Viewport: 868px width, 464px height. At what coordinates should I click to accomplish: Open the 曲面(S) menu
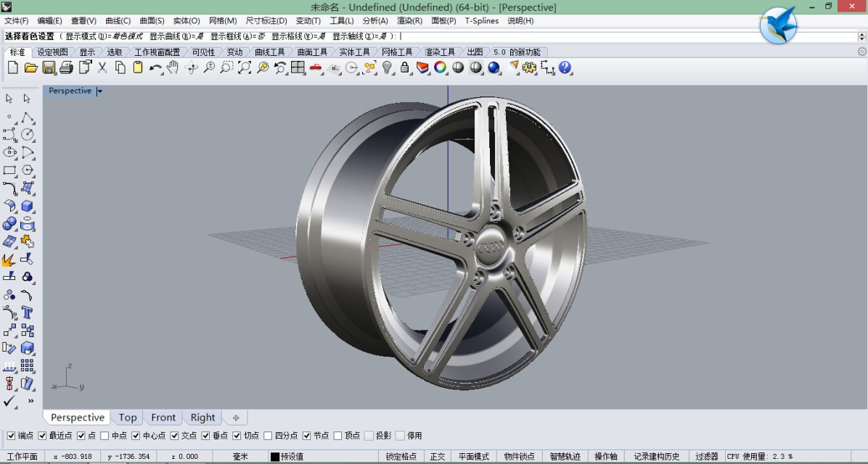(152, 20)
